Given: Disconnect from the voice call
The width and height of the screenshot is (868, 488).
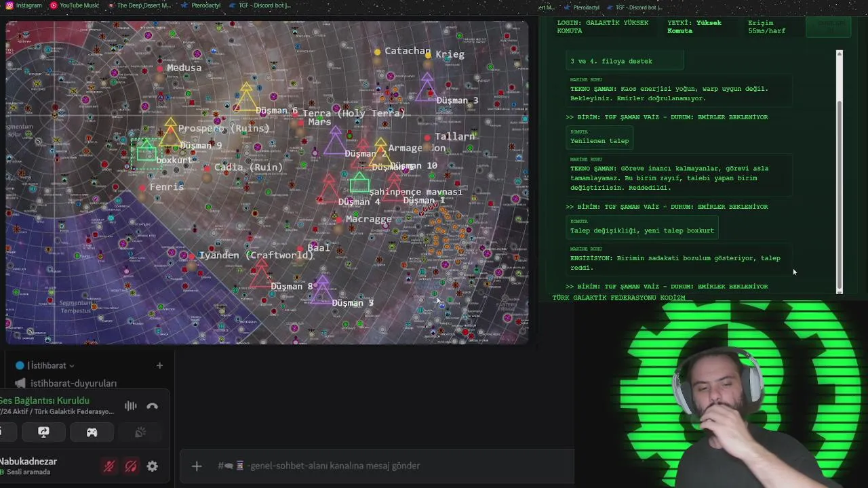Looking at the screenshot, I should [153, 406].
